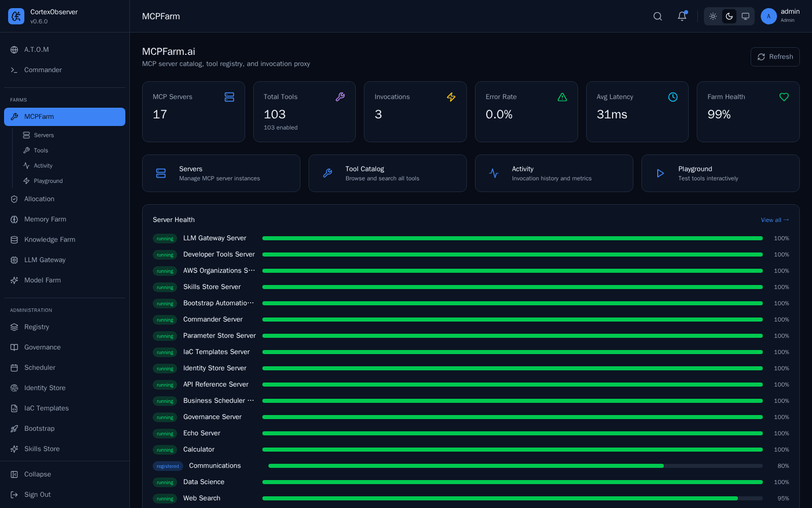The image size is (812, 508).
Task: Select Parameter Store Server row name
Action: (219, 336)
